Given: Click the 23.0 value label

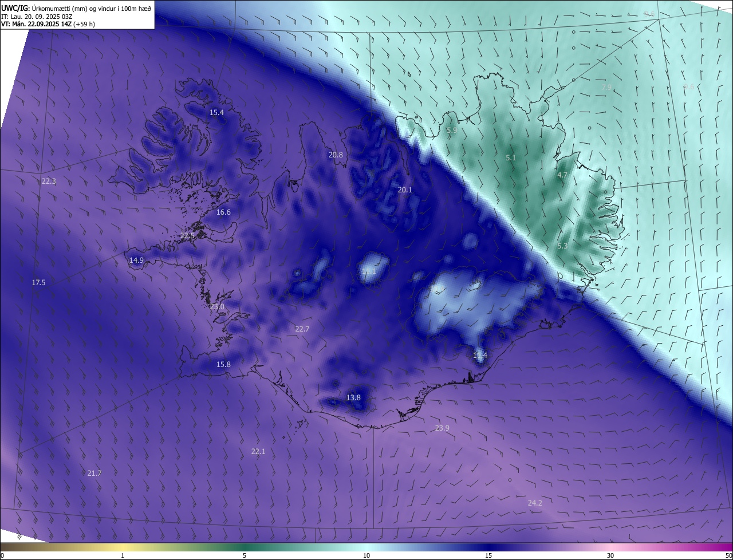Looking at the screenshot, I should pos(217,307).
